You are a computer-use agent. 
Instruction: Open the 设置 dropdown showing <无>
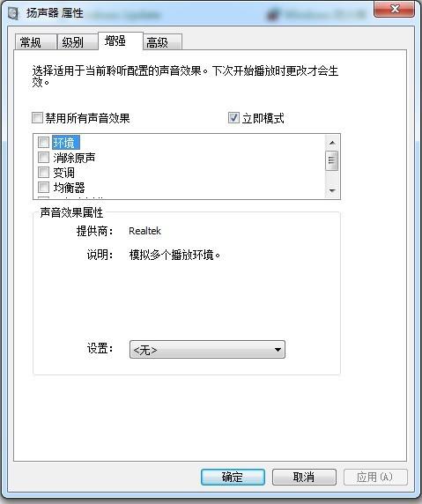click(x=207, y=350)
